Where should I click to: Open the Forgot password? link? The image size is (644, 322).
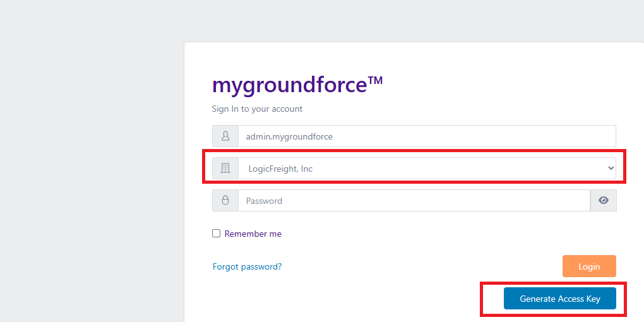coord(247,266)
